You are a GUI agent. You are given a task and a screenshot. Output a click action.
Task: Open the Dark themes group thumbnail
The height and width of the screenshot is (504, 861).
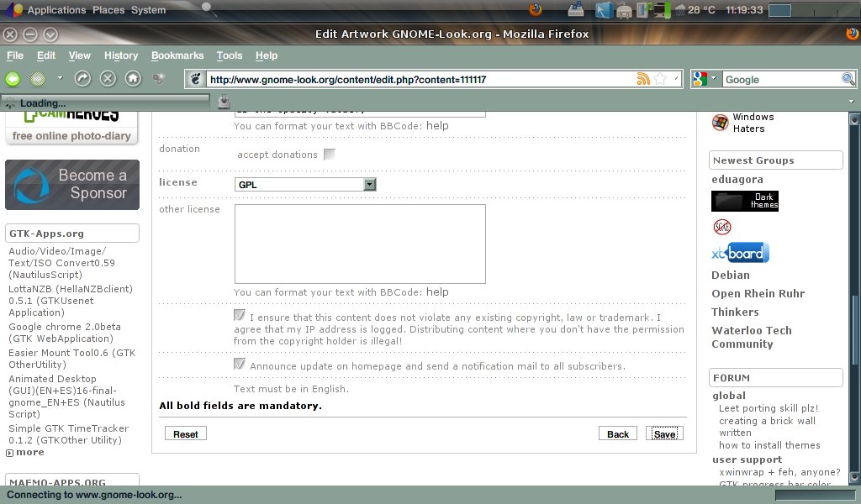click(x=745, y=202)
